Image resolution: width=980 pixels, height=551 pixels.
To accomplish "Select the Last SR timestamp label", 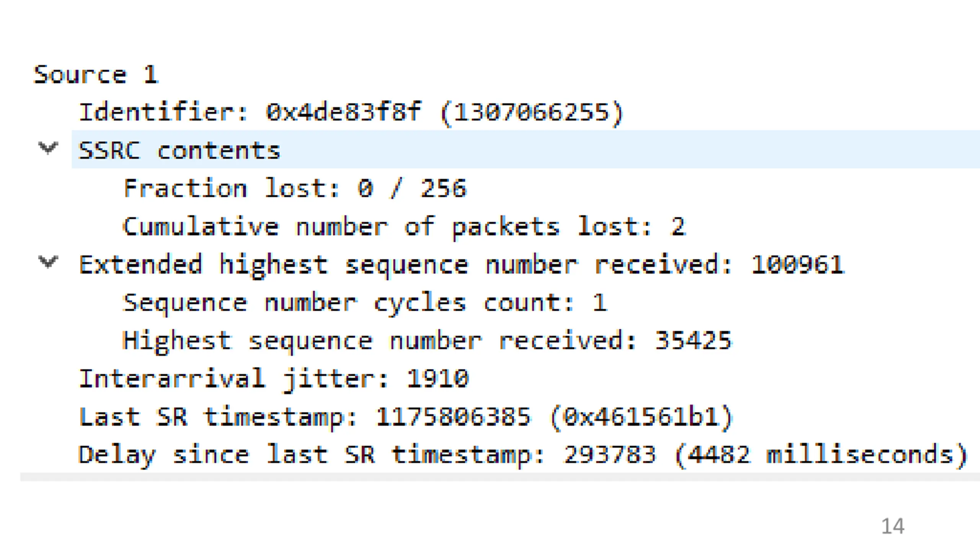I will tap(218, 417).
